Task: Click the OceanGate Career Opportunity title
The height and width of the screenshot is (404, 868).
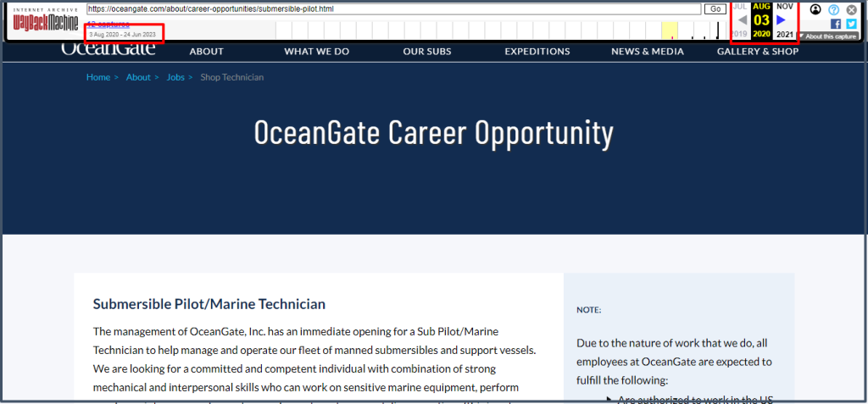Action: point(433,133)
